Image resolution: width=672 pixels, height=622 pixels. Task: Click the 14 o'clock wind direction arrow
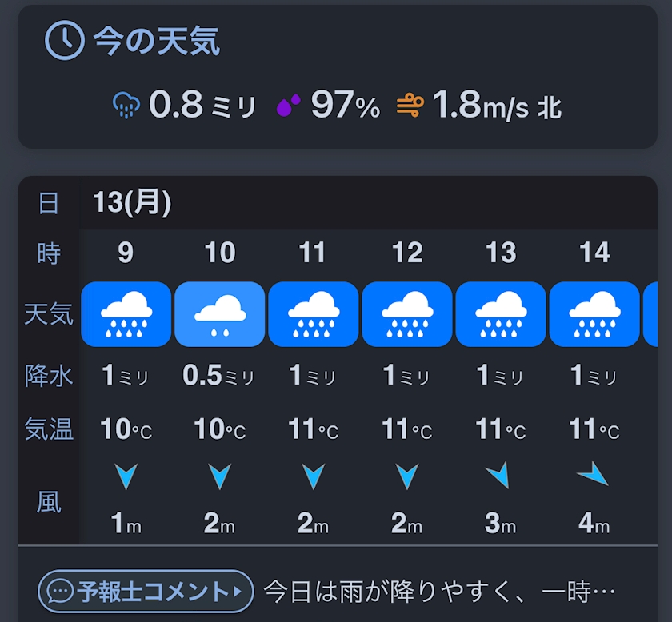pyautogui.click(x=594, y=476)
